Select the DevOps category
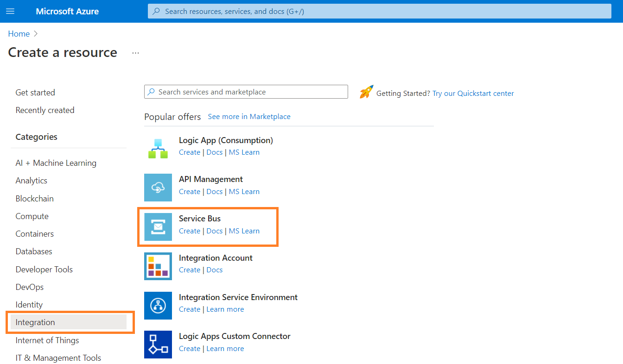Viewport: 623px width, 364px height. point(30,287)
